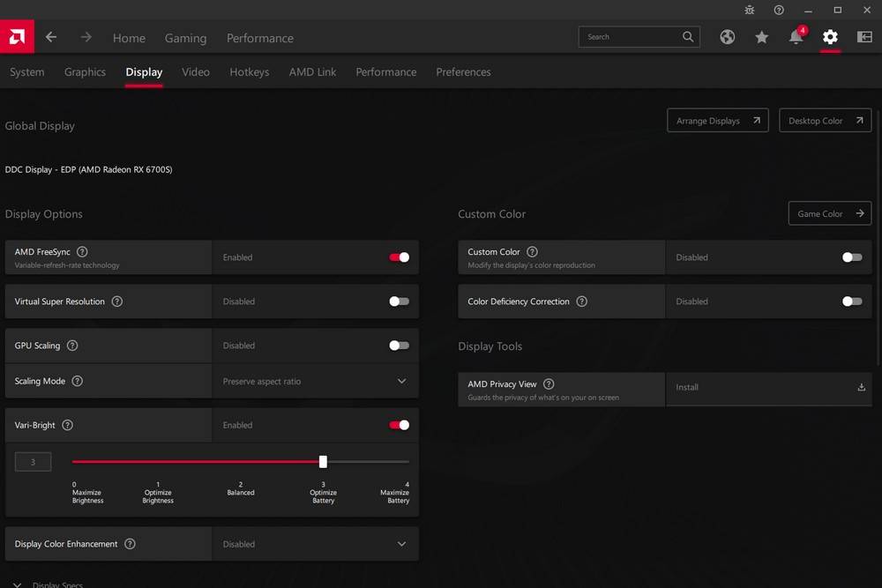
Task: Click the DDC Display - EDP label
Action: [x=88, y=169]
